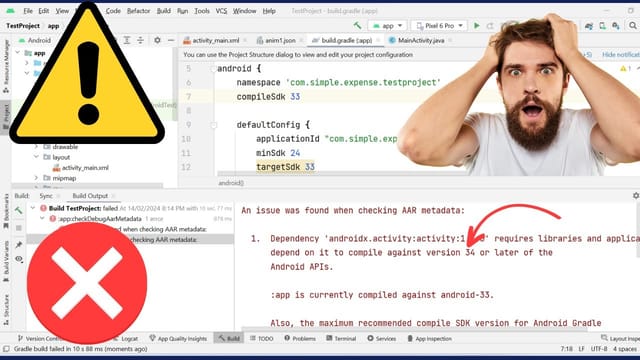Viewport: 640px width, 360px height.
Task: Collapse the app module tree node
Action: click(x=17, y=53)
